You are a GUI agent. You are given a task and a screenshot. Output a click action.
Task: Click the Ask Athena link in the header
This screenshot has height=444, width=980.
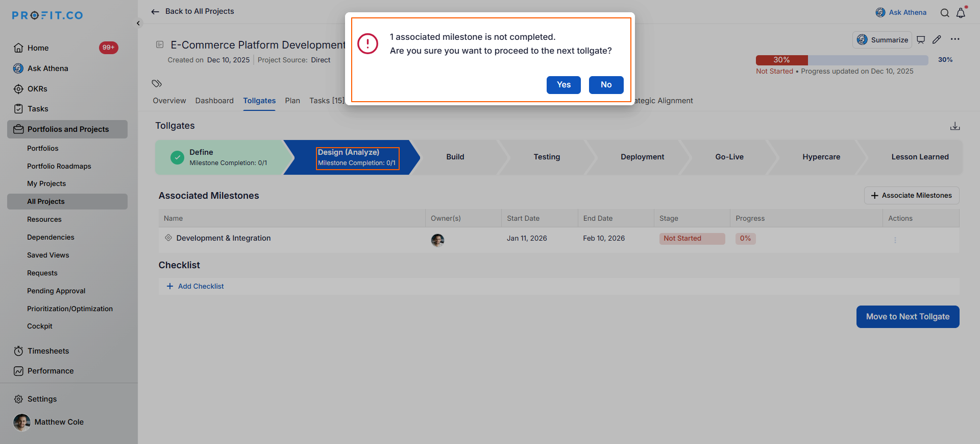(901, 12)
